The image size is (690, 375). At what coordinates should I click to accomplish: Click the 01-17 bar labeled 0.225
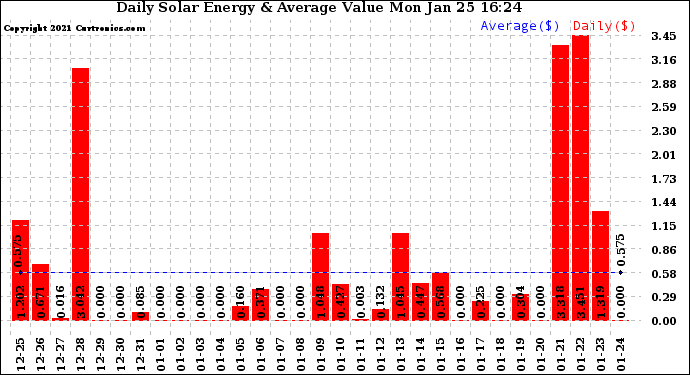point(481,310)
